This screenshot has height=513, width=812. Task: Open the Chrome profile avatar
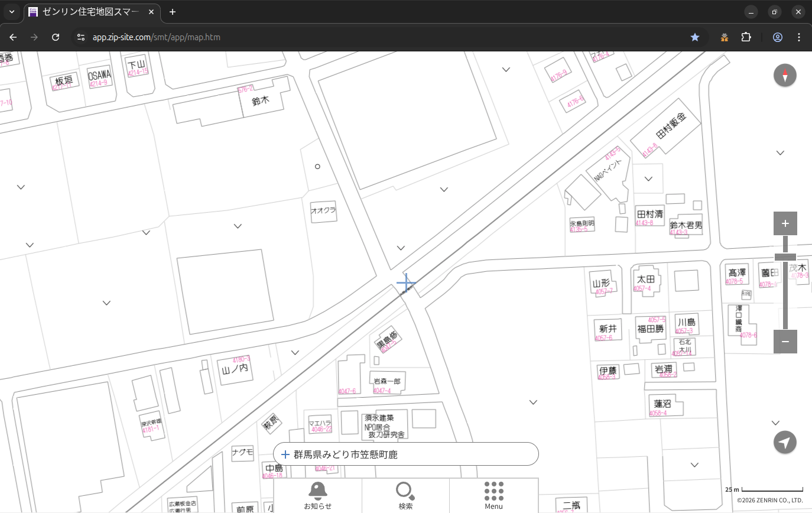click(777, 37)
